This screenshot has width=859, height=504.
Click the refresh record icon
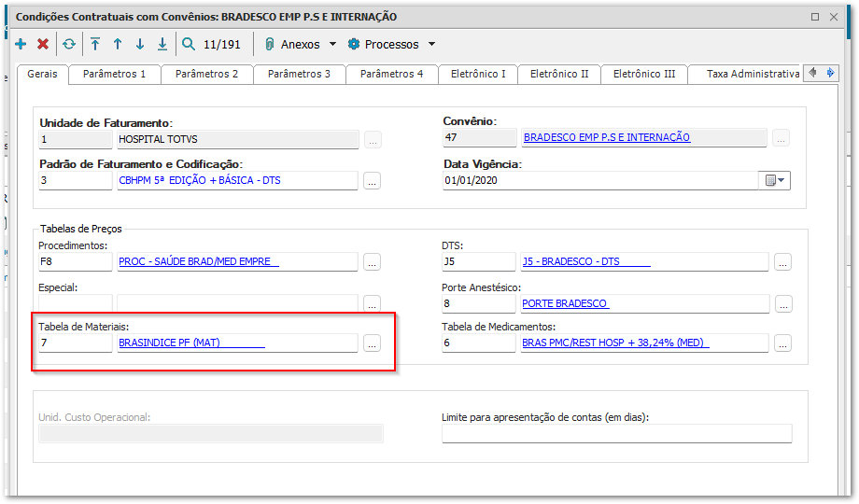click(x=69, y=45)
